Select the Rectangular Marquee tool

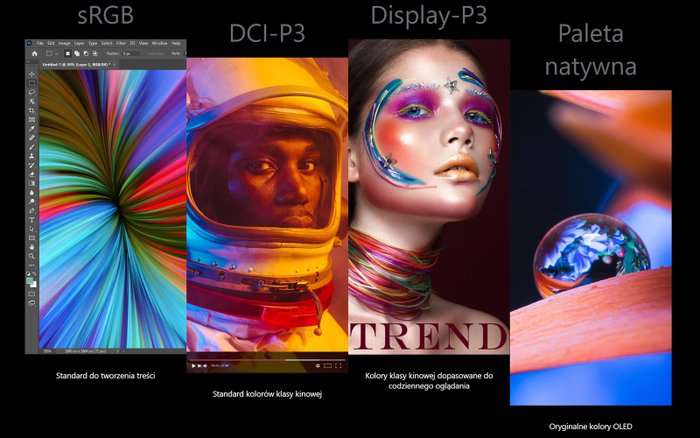[32, 83]
